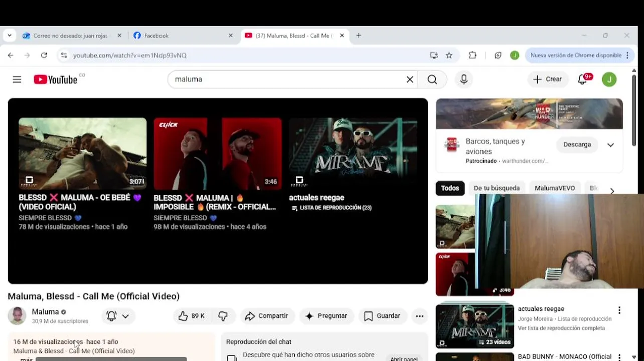644x361 pixels.
Task: Open Maluma channel name link
Action: [x=45, y=312]
